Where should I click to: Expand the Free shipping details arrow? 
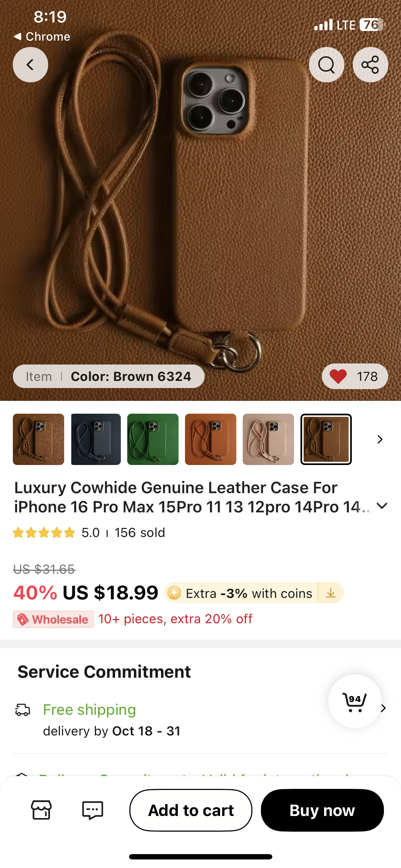[x=384, y=708]
